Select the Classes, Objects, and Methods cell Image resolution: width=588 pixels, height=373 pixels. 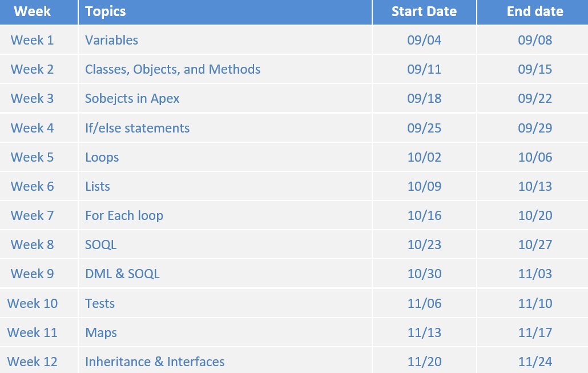pyautogui.click(x=172, y=69)
